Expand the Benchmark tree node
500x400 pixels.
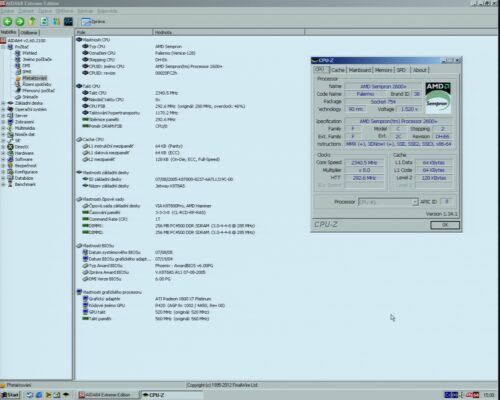tap(3, 184)
